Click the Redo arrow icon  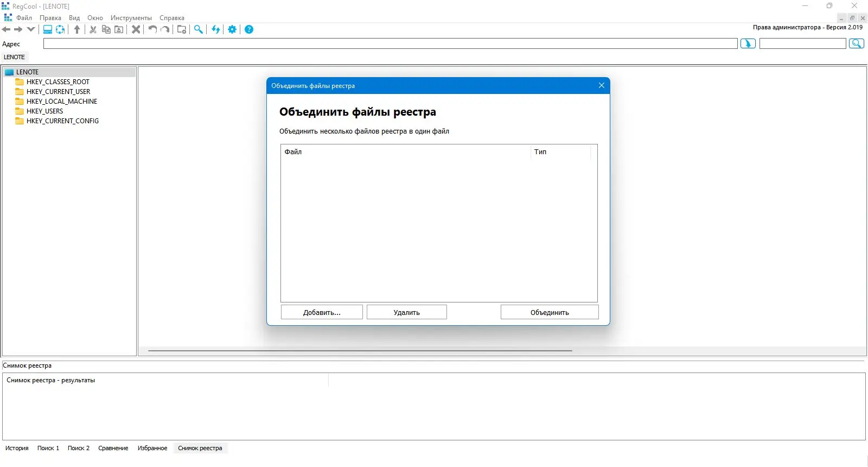tap(165, 29)
